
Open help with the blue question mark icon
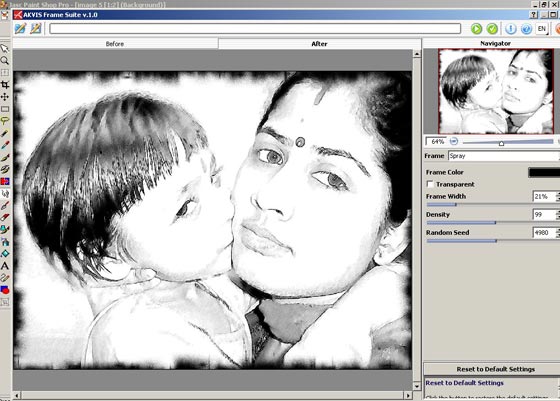(x=526, y=29)
